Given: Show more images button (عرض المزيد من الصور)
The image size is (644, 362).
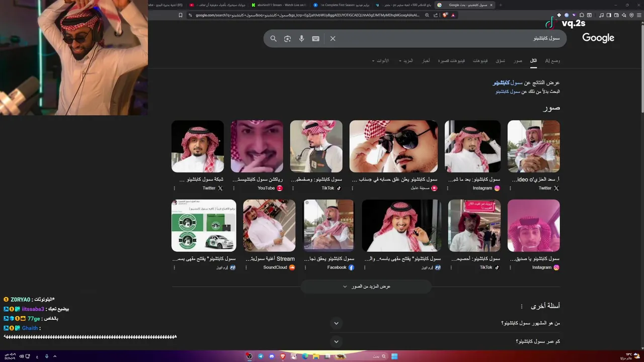Looking at the screenshot, I should (366, 287).
